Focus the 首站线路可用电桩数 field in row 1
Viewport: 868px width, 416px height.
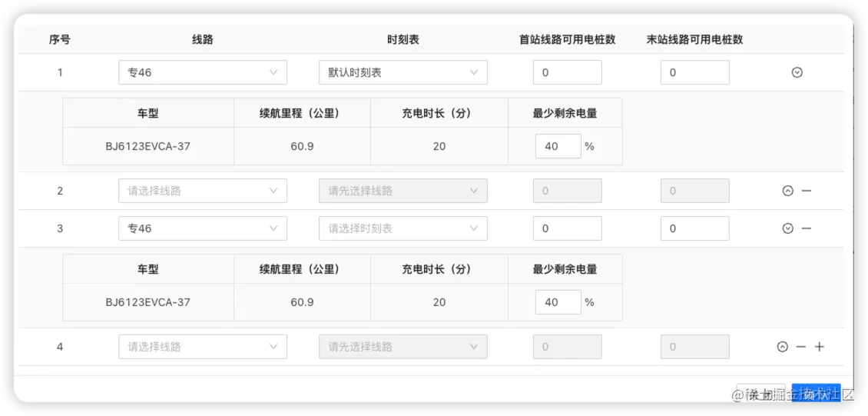pyautogui.click(x=568, y=72)
